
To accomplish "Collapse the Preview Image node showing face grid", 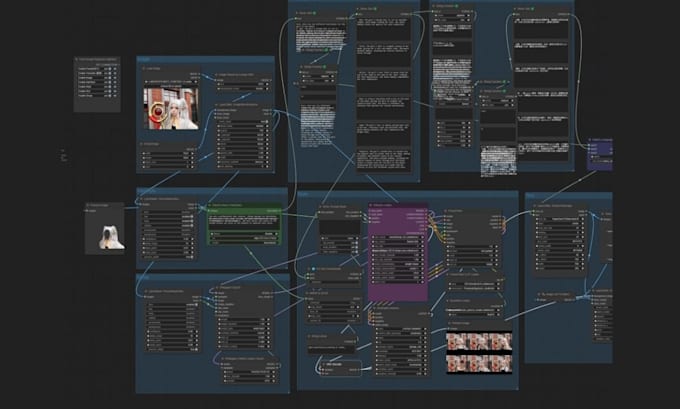I will (450, 324).
